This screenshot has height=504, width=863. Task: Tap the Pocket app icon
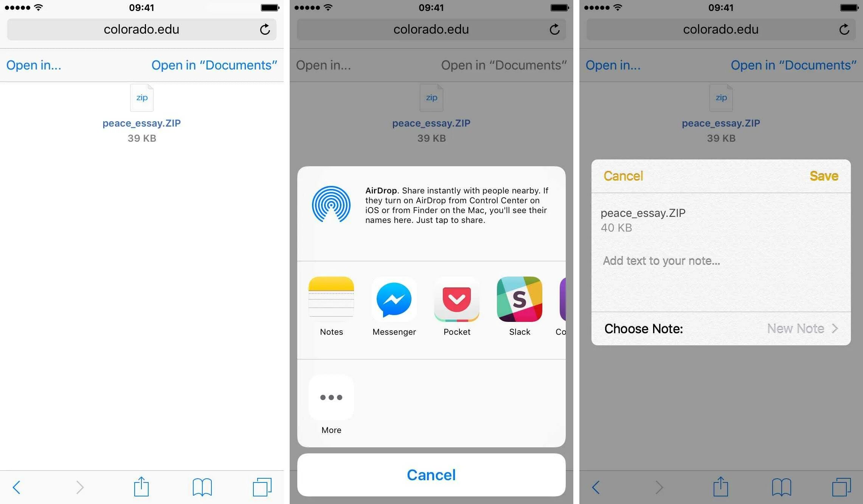click(456, 300)
